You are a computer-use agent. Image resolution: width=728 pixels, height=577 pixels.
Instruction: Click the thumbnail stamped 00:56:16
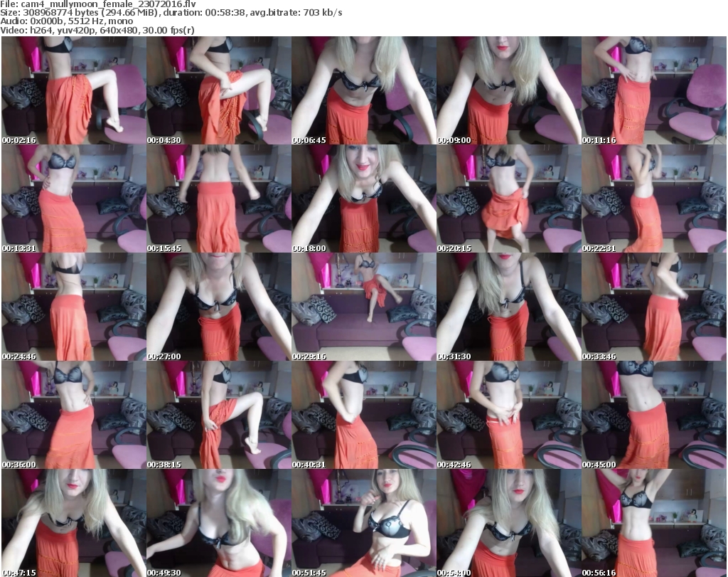[654, 523]
